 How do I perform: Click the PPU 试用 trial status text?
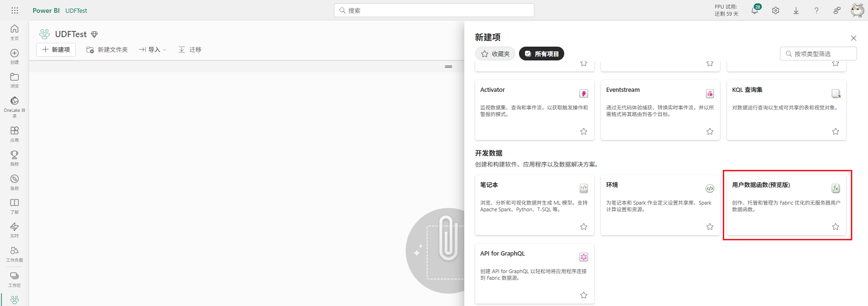pyautogui.click(x=727, y=10)
